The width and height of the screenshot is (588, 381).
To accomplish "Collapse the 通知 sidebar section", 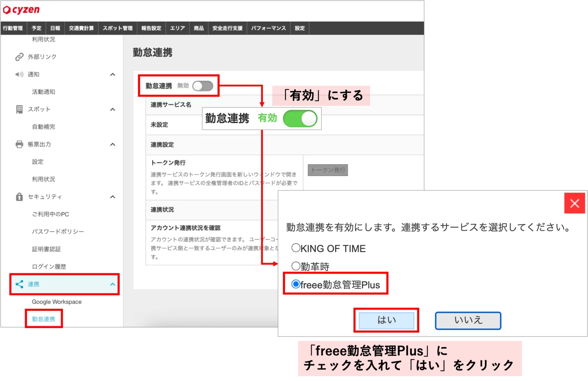I will [x=112, y=74].
